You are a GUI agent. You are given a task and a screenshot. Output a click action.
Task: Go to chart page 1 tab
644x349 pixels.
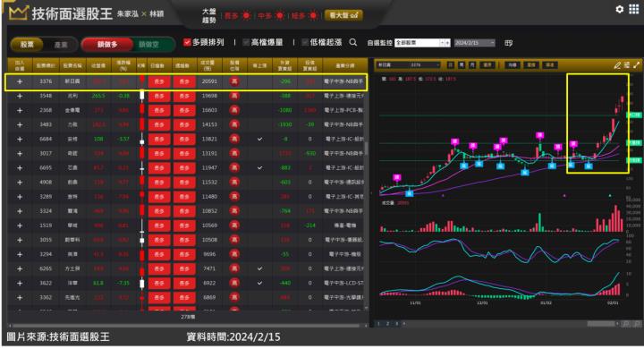(x=378, y=324)
